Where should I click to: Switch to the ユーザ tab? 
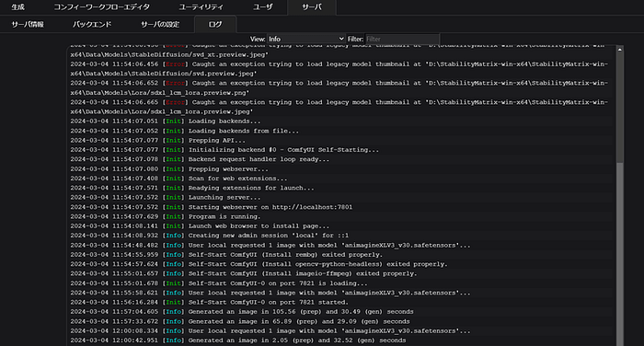262,7
